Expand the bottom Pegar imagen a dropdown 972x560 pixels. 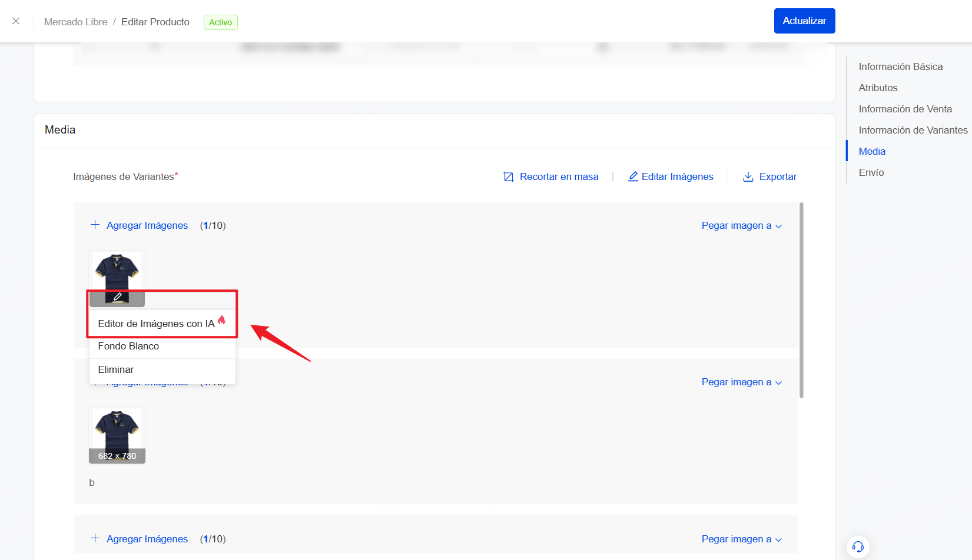click(741, 539)
